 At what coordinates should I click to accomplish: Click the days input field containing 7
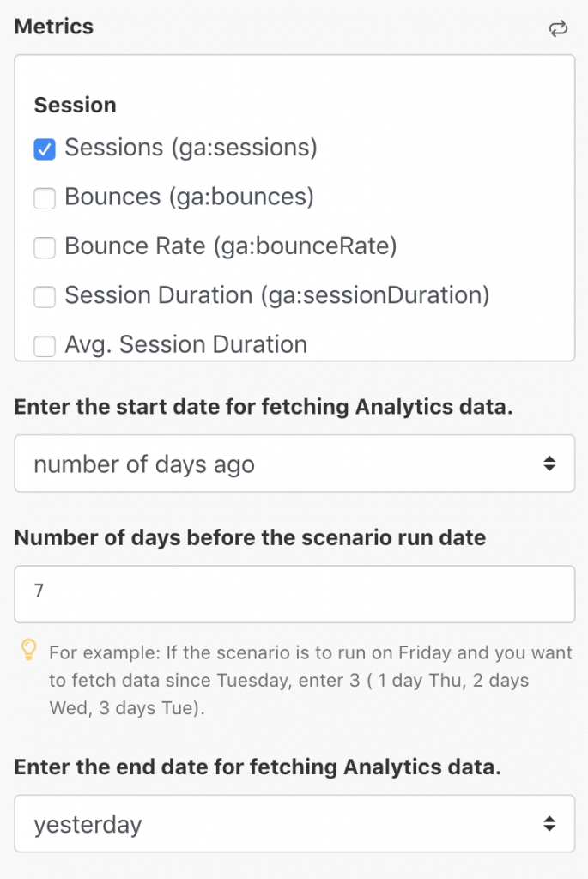[294, 594]
